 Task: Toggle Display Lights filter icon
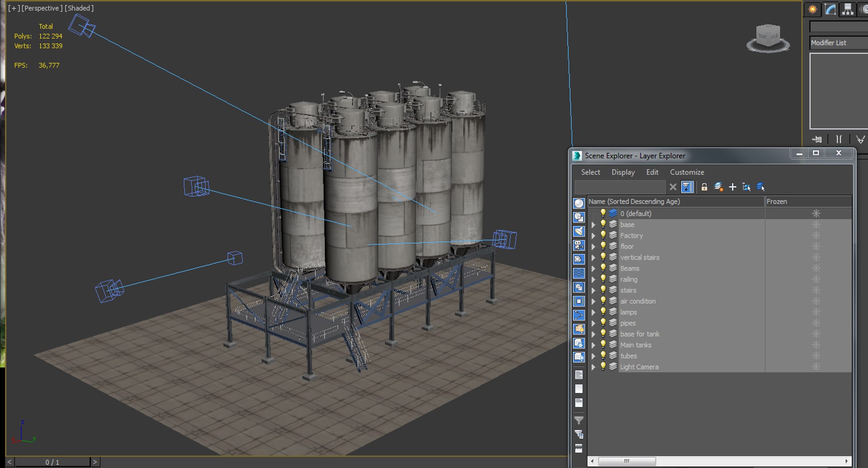579,231
